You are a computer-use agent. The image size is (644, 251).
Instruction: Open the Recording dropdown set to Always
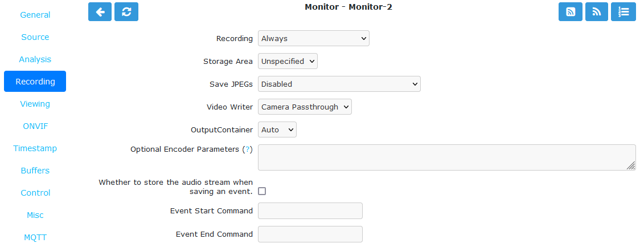[x=314, y=38]
